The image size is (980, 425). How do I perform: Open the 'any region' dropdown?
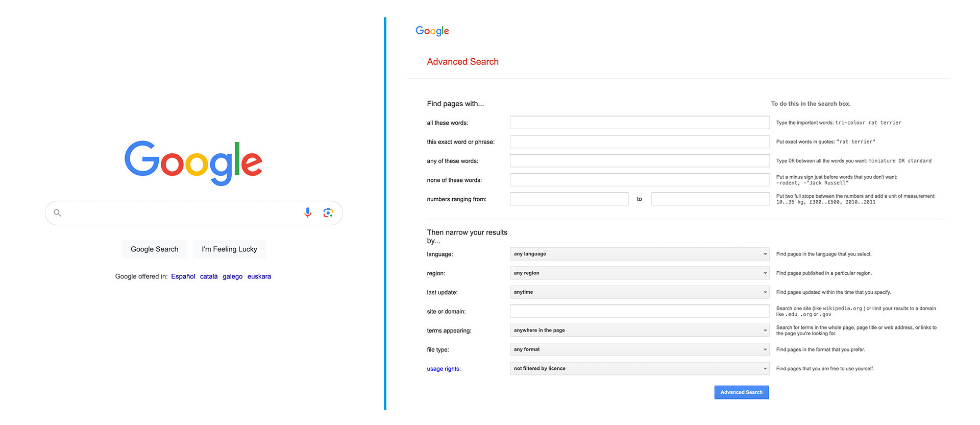[x=640, y=273]
